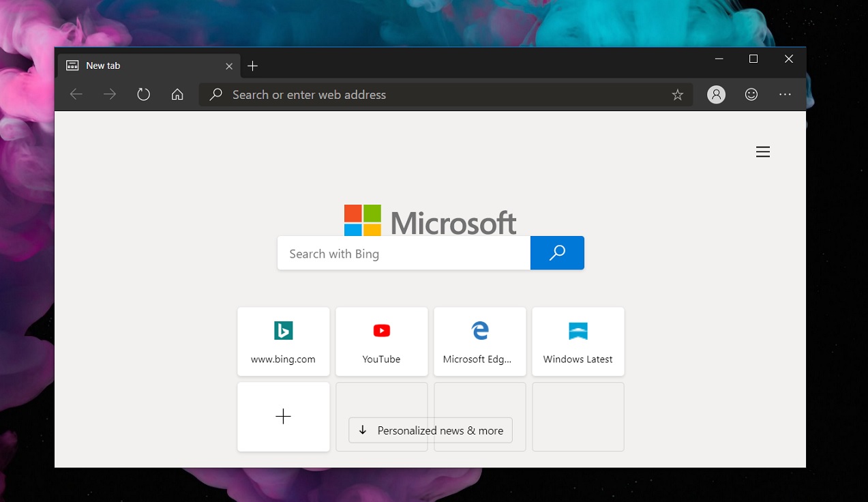Open a new browser tab with the plus
868x502 pixels.
point(253,65)
